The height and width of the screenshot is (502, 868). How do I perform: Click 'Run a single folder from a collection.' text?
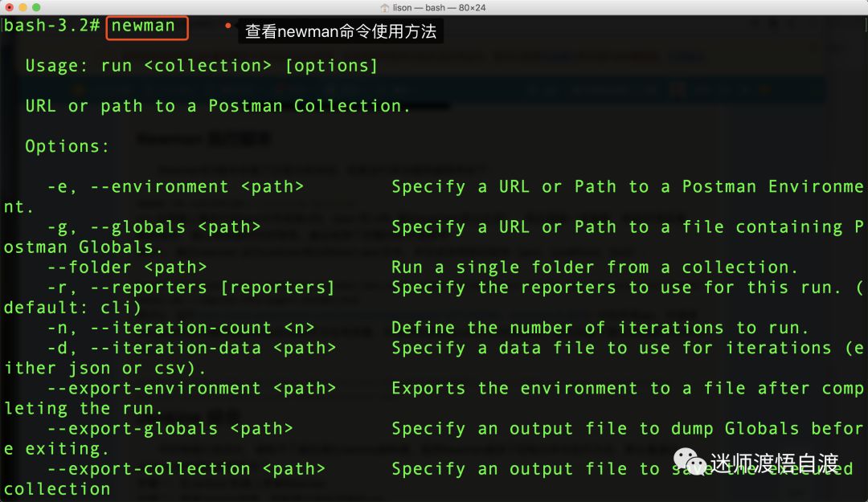[595, 267]
